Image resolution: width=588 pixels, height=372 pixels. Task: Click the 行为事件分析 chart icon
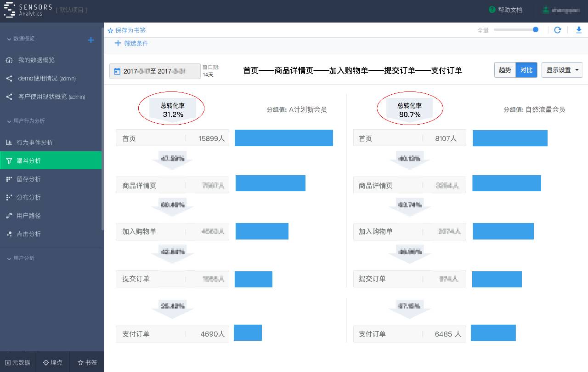(9, 143)
